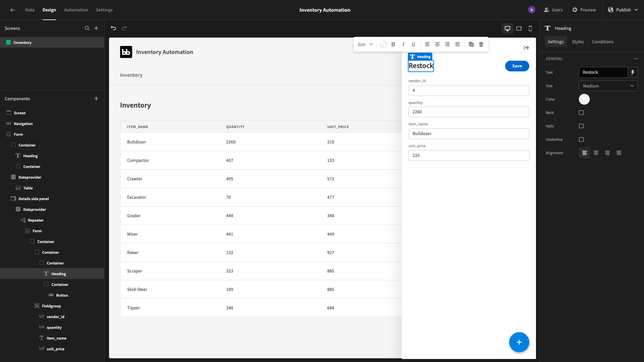Viewport: 644px width, 362px height.
Task: Click the redo arrow
Action: click(x=124, y=28)
